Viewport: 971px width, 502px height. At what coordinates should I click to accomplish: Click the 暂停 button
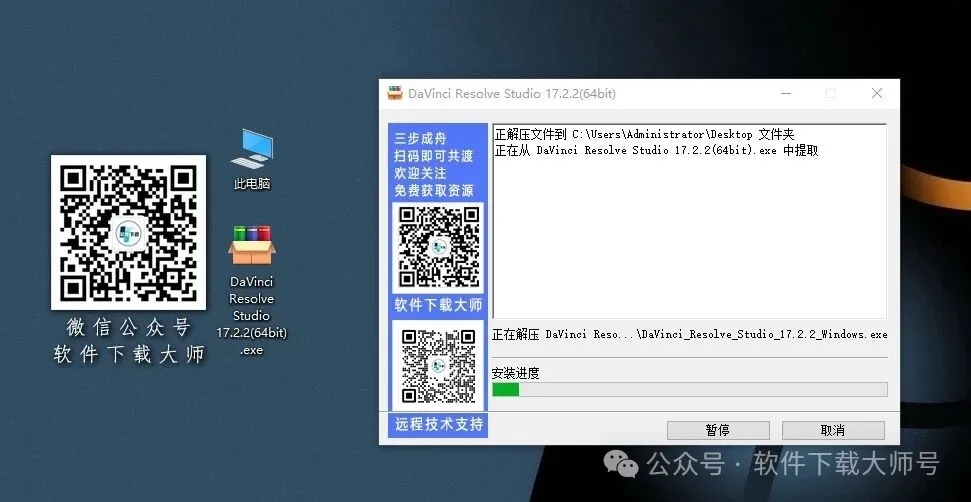718,430
